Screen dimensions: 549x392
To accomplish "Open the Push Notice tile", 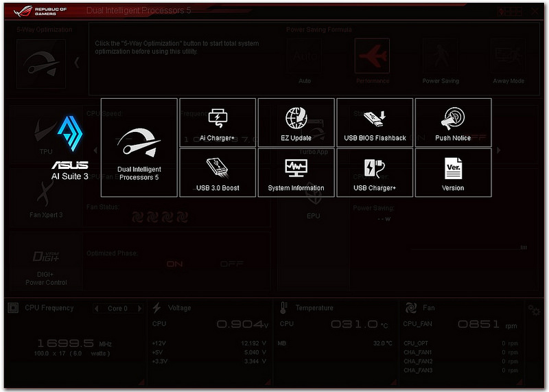I will tap(453, 123).
